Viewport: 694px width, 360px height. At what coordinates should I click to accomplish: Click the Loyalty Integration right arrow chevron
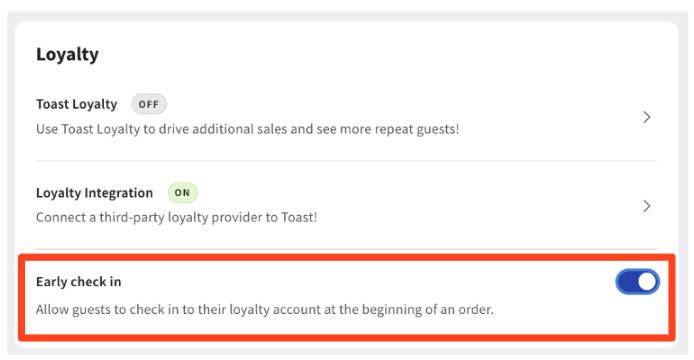click(647, 206)
